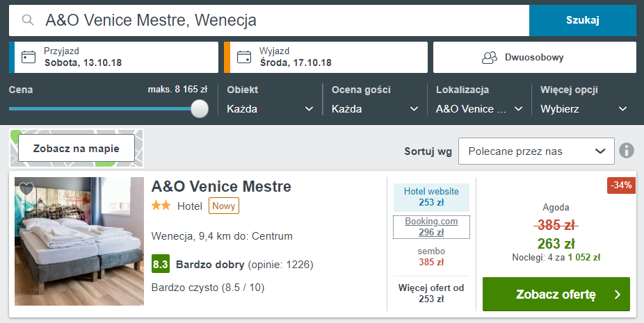Click the Zobacz na mapie button

(x=77, y=148)
